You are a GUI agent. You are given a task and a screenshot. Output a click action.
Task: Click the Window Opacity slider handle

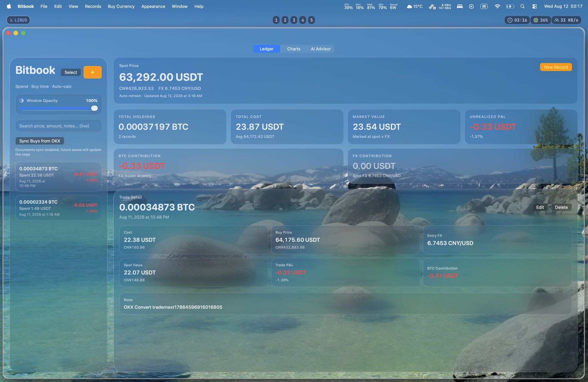click(94, 108)
